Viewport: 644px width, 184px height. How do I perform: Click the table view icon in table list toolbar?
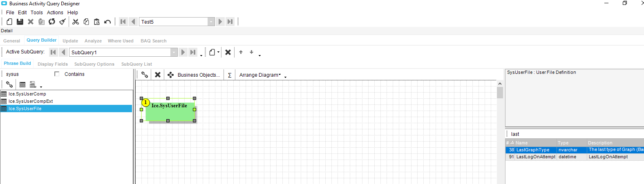pos(22,84)
